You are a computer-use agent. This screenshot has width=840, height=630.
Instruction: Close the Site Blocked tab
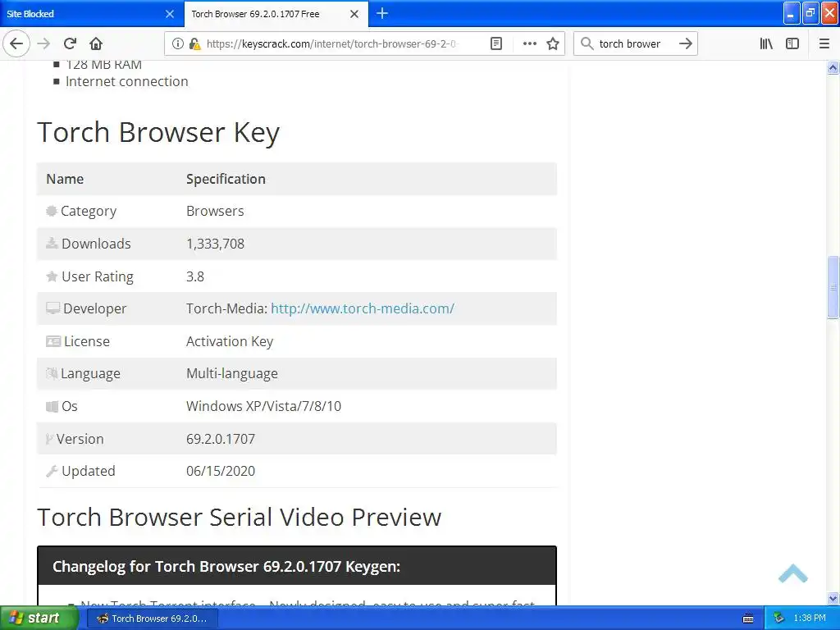(x=170, y=14)
